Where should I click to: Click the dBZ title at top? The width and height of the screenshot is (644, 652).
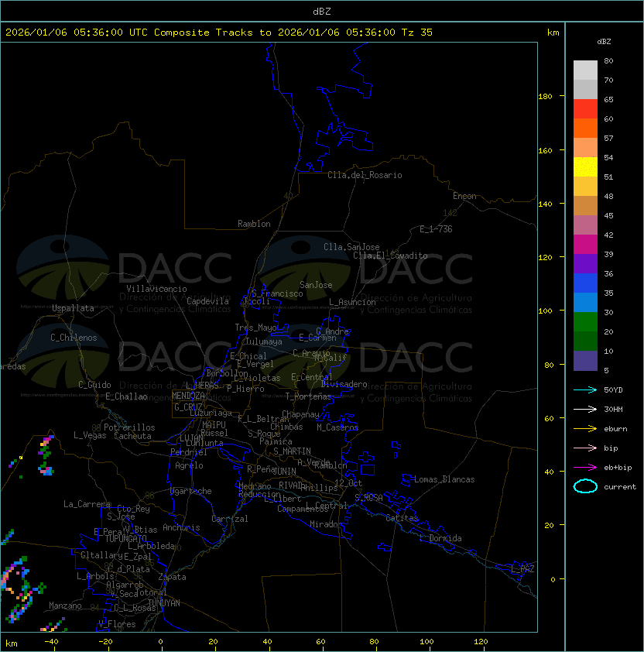coord(322,11)
